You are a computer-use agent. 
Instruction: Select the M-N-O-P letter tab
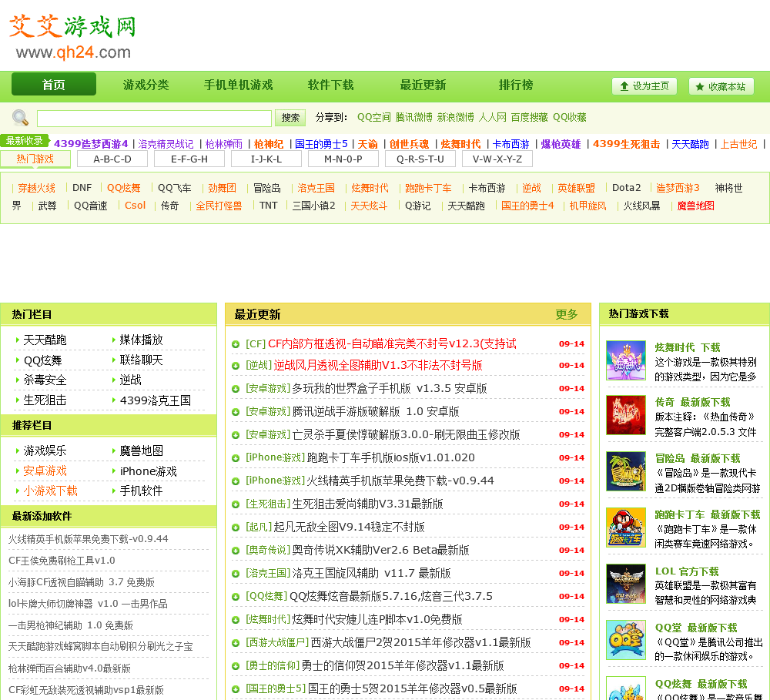[x=343, y=159]
